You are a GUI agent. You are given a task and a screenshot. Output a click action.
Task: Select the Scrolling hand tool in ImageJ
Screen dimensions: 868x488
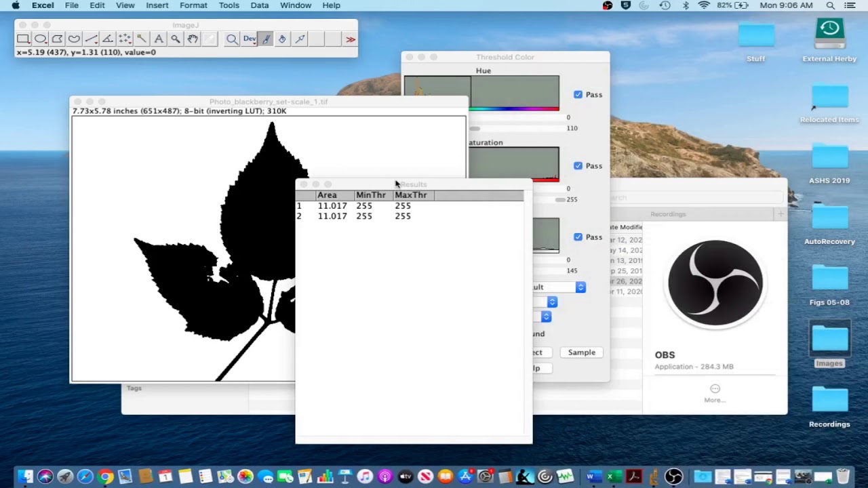[x=193, y=39]
